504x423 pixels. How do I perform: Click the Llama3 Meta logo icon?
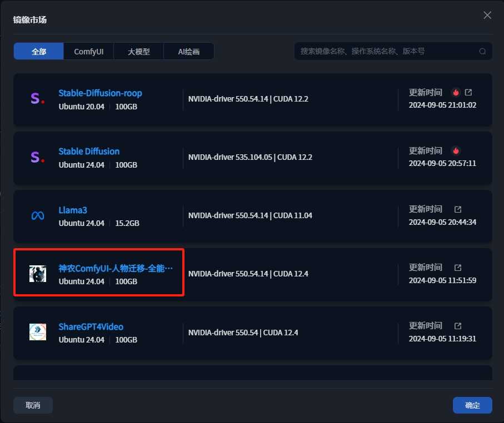tap(38, 215)
